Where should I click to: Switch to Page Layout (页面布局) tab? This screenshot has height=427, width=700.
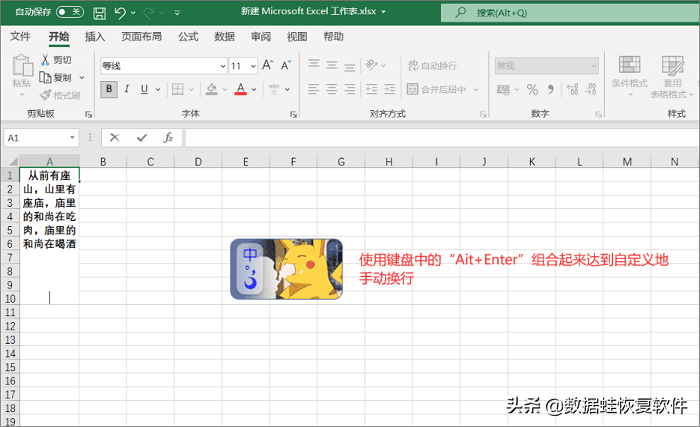tap(142, 36)
